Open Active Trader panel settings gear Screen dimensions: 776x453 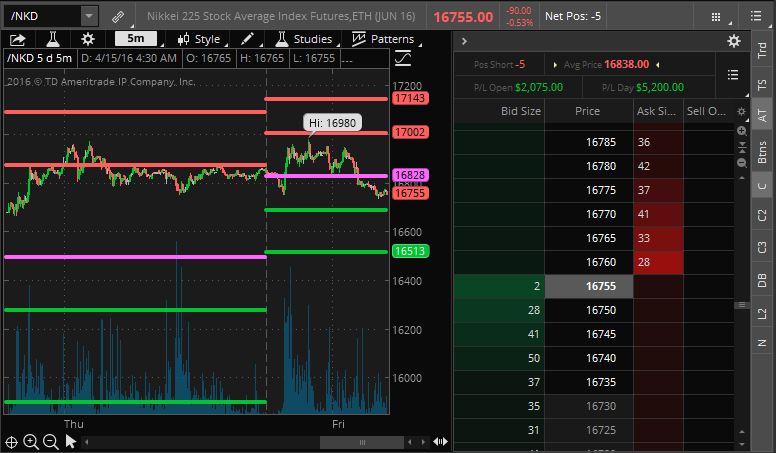(734, 41)
